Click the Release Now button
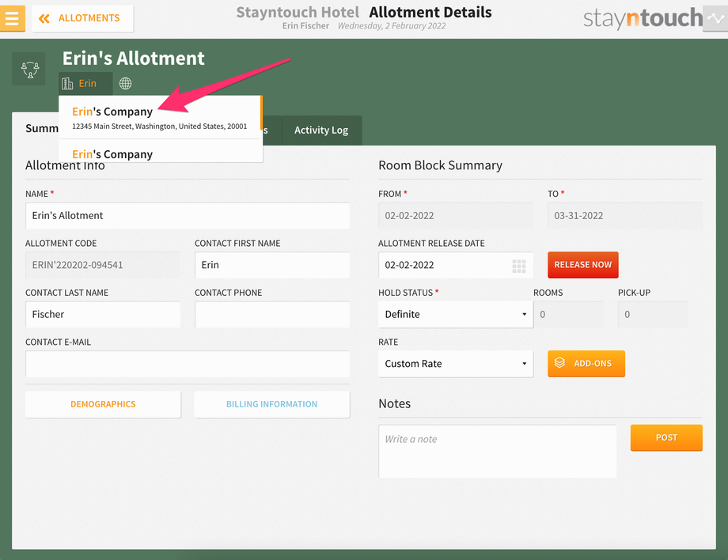The width and height of the screenshot is (728, 560). [583, 265]
